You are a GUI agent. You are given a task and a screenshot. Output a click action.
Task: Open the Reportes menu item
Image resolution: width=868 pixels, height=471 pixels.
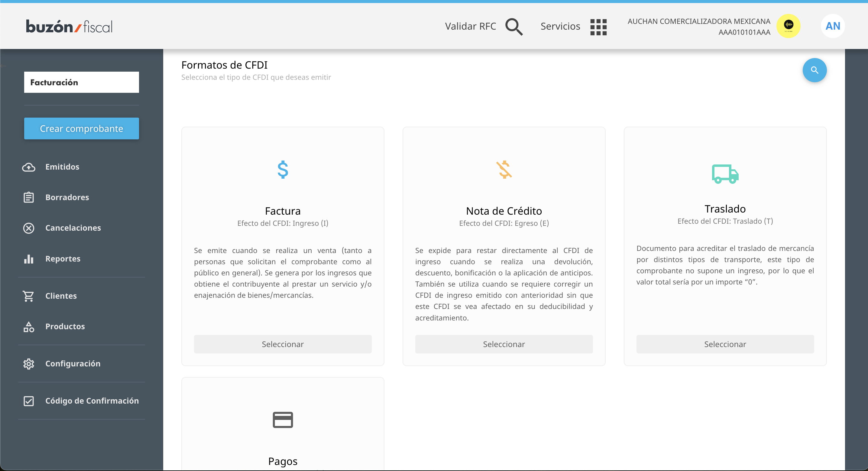point(63,258)
